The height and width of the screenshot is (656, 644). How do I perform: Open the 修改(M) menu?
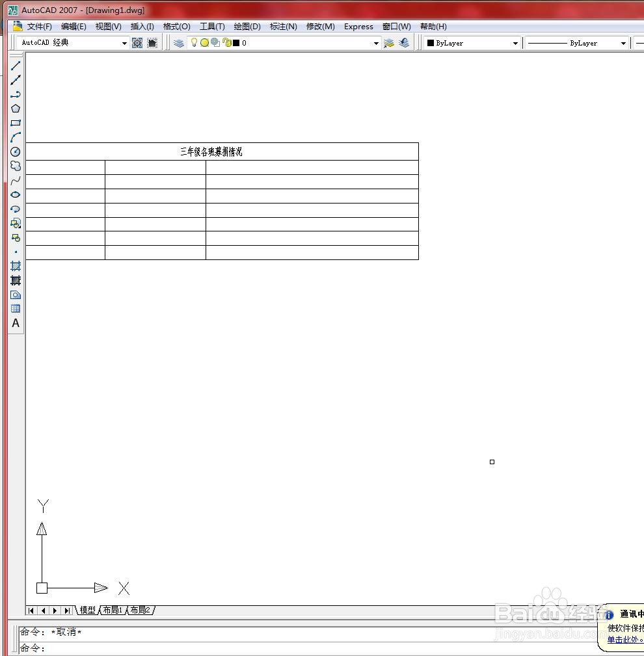320,27
